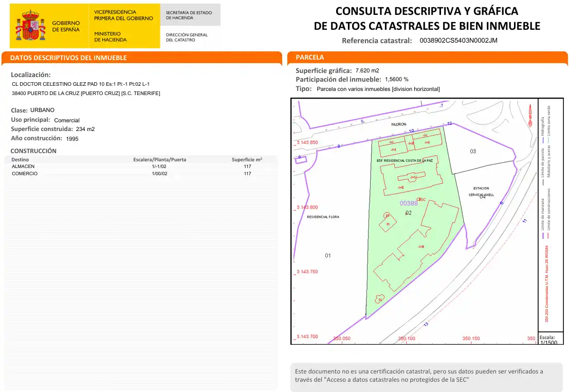Click the 'ALMACEN' row destination
The width and height of the screenshot is (569, 392).
click(23, 166)
